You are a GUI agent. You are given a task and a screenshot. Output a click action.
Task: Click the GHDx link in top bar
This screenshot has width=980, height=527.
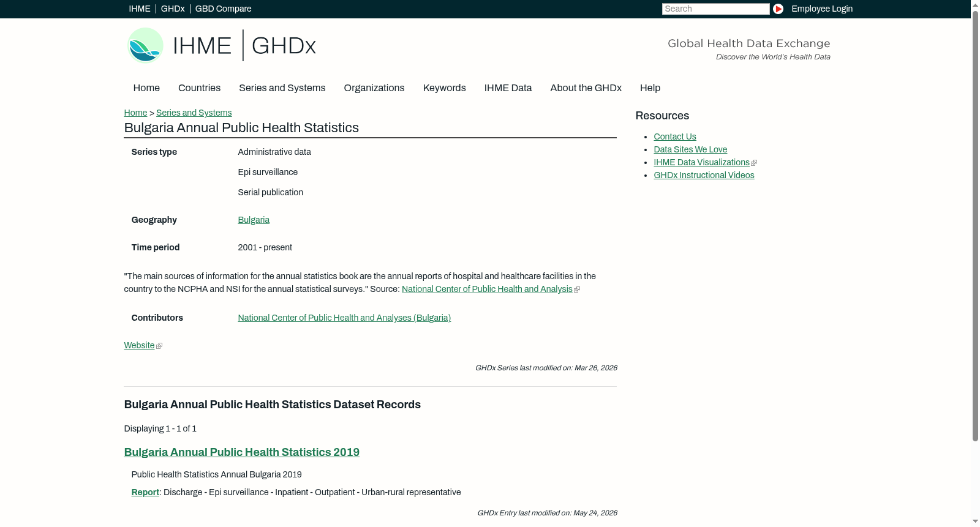click(173, 9)
